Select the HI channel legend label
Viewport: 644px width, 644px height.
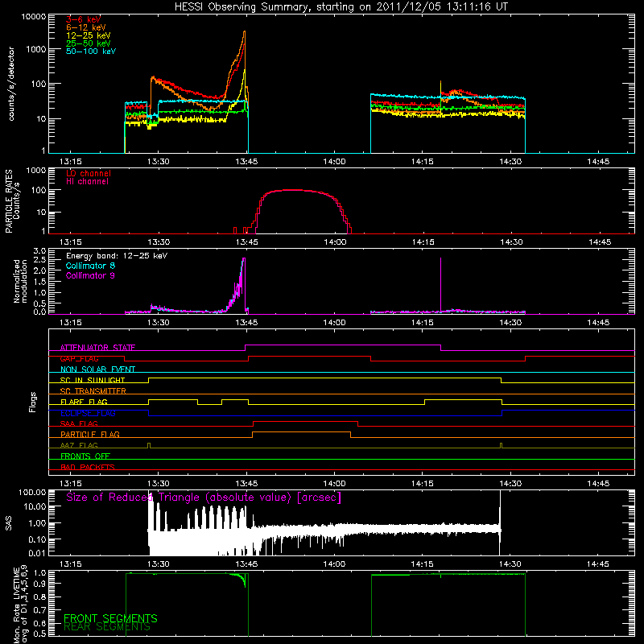(87, 181)
